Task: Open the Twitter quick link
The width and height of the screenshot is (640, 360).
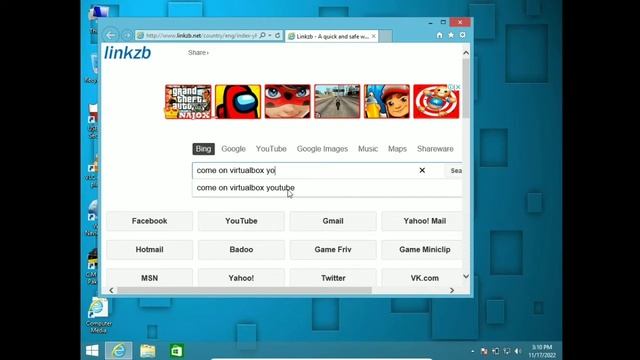Action: (x=333, y=278)
